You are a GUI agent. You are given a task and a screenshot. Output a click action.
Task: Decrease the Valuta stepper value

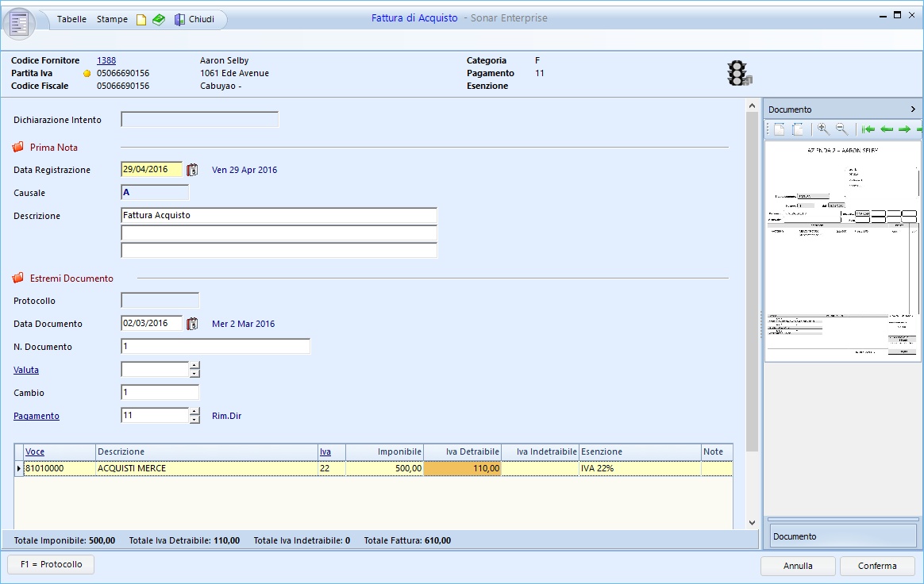pyautogui.click(x=194, y=374)
